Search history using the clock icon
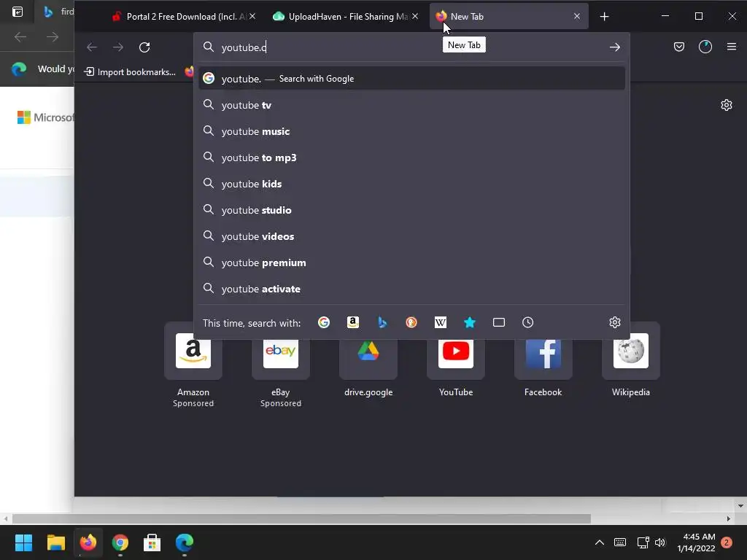747x560 pixels. (x=528, y=322)
